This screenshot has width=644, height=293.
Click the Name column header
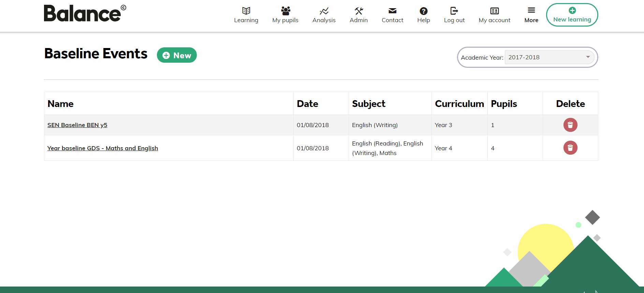(61, 104)
